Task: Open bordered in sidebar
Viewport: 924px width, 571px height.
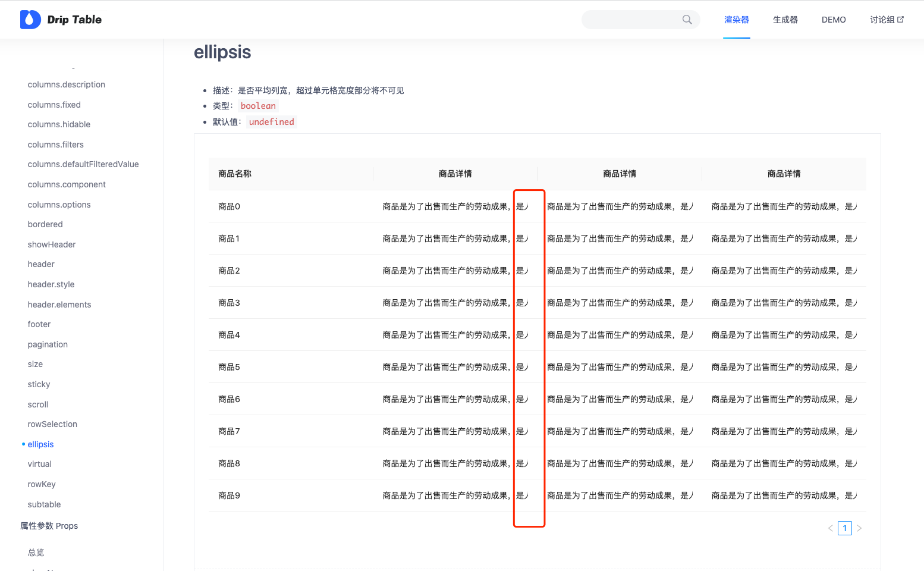Action: [45, 224]
